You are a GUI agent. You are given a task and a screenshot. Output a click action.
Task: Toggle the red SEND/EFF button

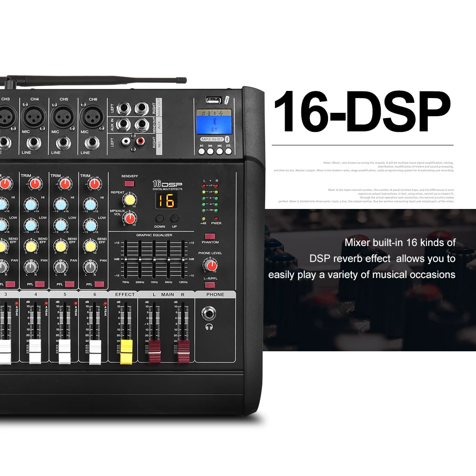point(129,184)
